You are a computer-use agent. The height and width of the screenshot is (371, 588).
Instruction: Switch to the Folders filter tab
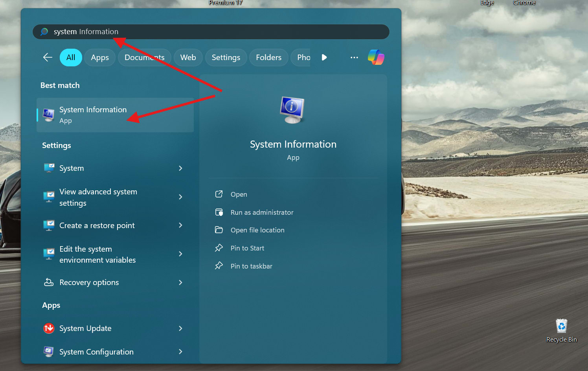click(x=268, y=57)
